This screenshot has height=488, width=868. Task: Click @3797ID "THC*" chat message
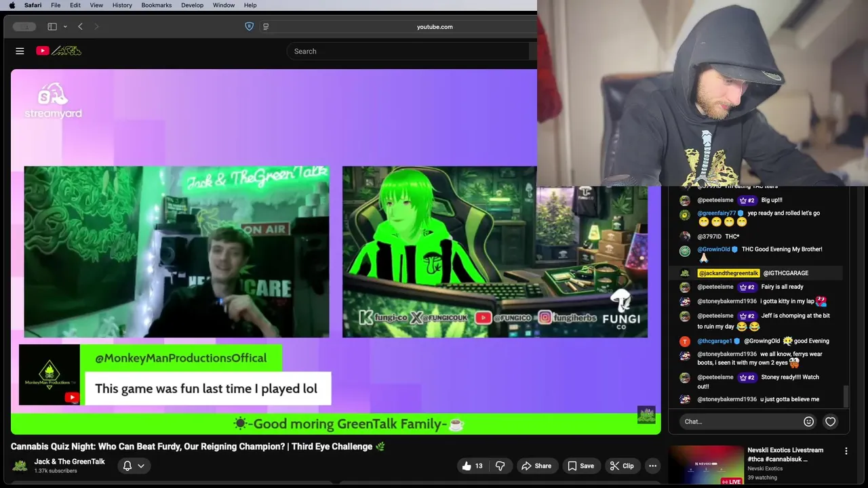pyautogui.click(x=732, y=237)
